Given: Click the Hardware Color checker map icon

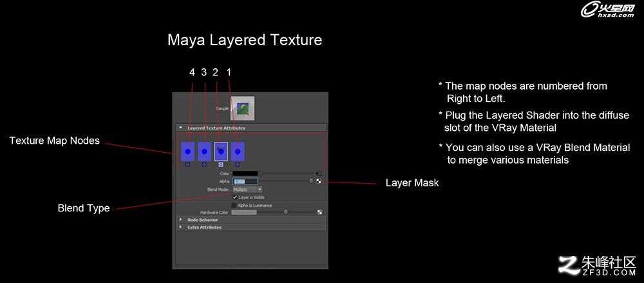Looking at the screenshot, I should (319, 212).
